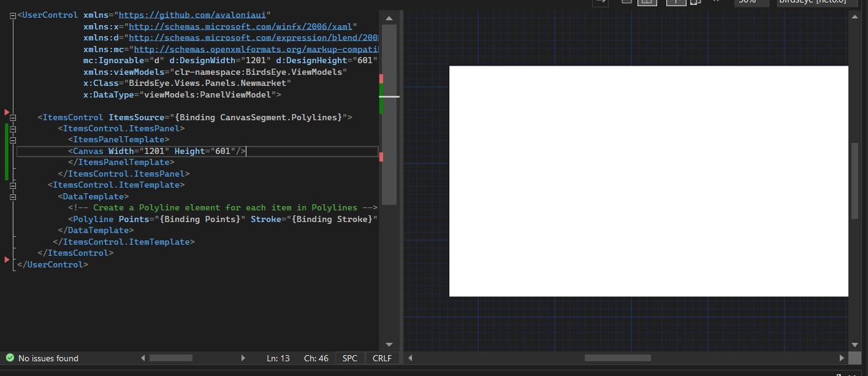
Task: Click the horizontal scrollbar in the status bar
Action: point(172,358)
